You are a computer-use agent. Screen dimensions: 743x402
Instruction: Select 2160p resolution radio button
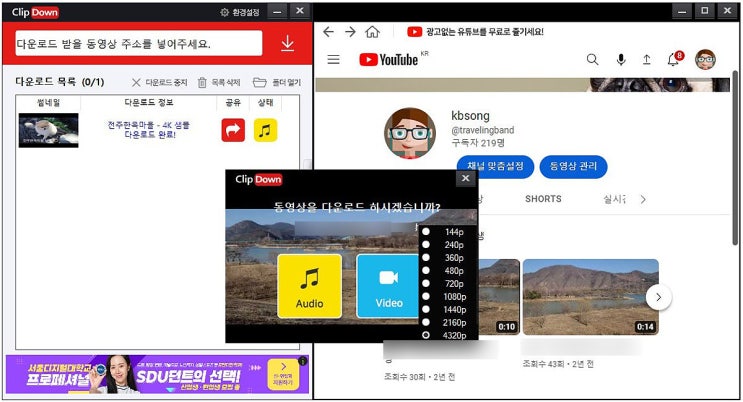click(x=426, y=322)
